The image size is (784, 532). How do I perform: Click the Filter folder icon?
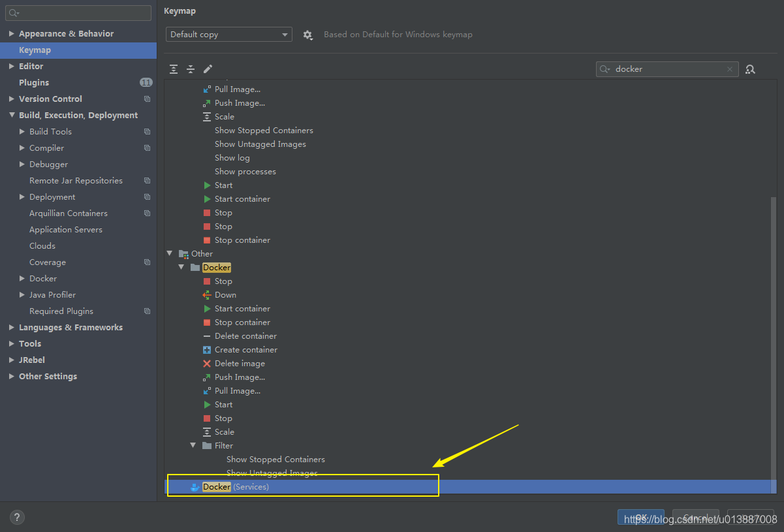207,446
